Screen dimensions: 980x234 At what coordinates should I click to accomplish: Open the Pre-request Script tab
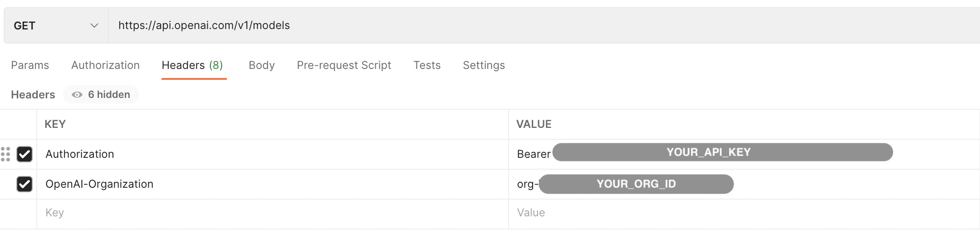click(x=344, y=65)
